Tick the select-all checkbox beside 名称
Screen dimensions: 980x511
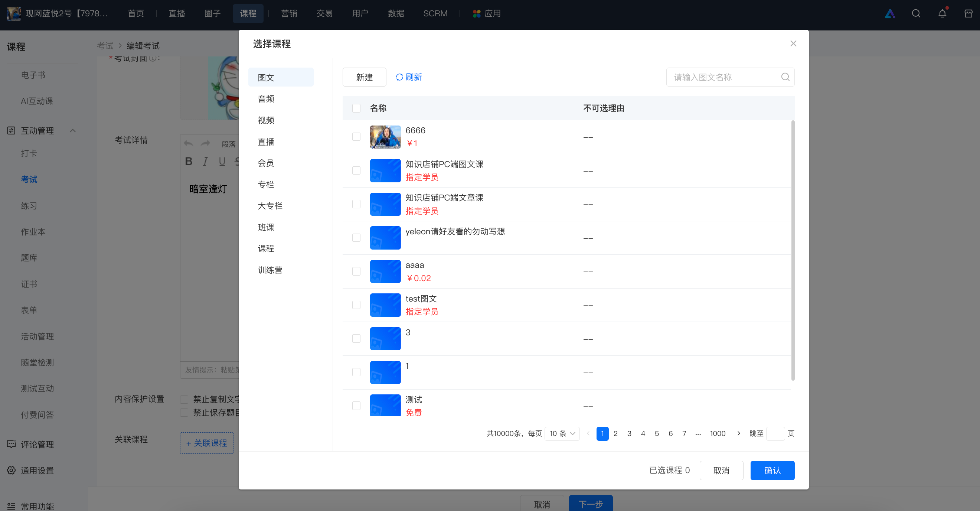click(x=356, y=108)
